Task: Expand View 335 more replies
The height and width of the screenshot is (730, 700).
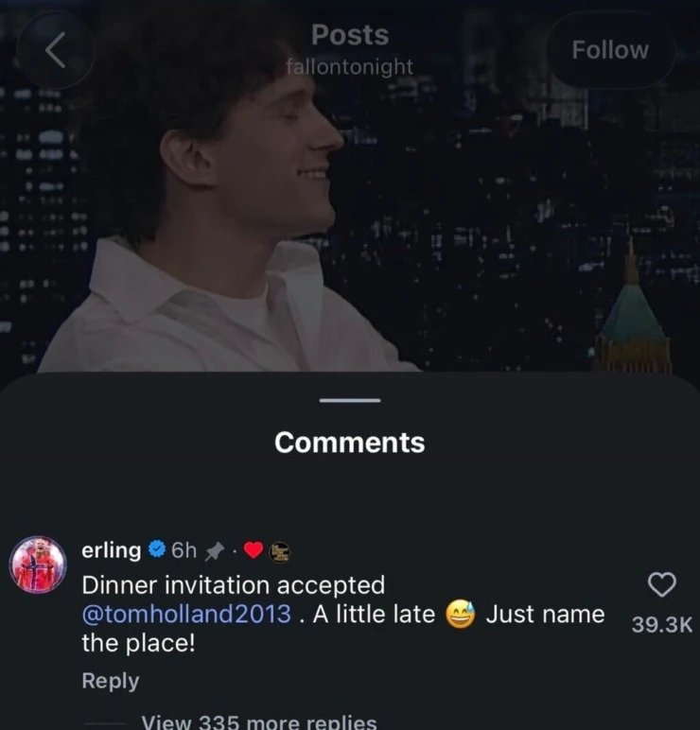Action: 259,721
